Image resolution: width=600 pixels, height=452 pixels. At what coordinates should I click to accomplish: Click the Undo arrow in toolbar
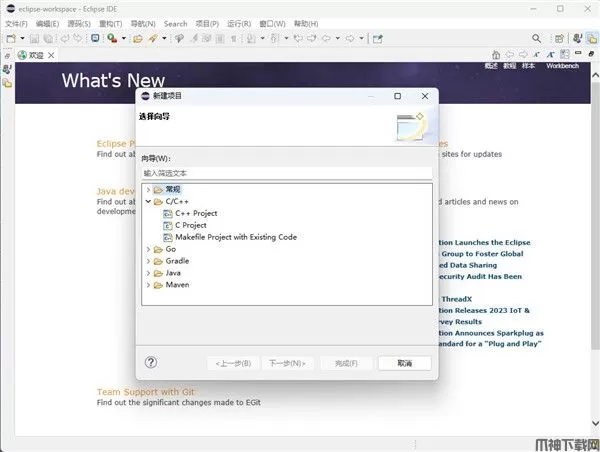point(65,38)
